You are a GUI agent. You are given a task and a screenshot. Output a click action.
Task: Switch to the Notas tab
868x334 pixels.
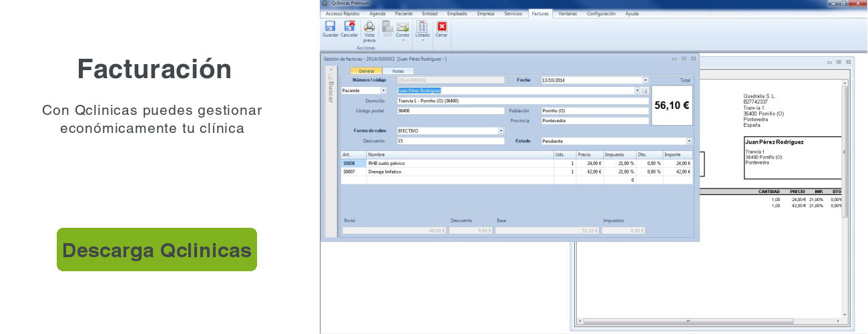398,71
